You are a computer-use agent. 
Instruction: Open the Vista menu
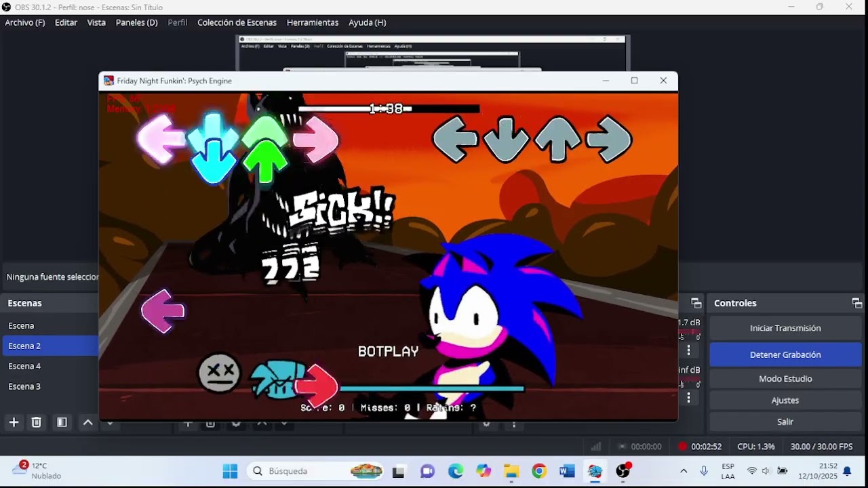96,22
